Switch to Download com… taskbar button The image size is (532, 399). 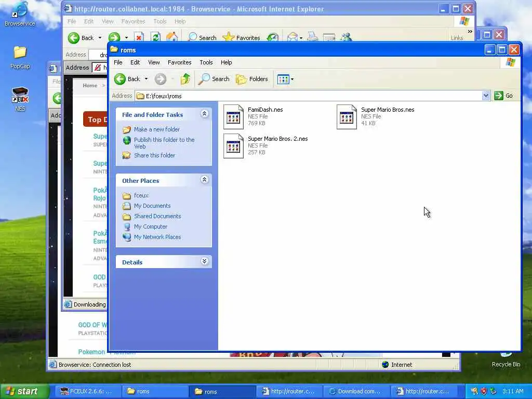[355, 391]
